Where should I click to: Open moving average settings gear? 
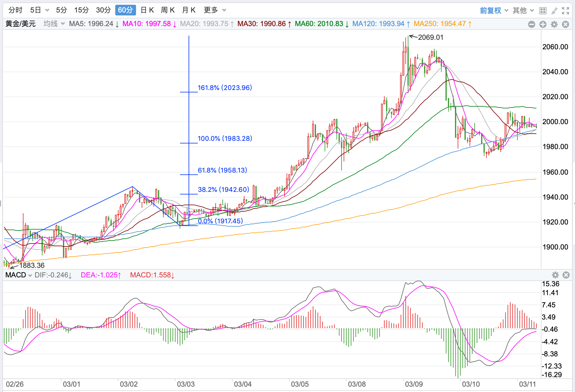pos(554,24)
